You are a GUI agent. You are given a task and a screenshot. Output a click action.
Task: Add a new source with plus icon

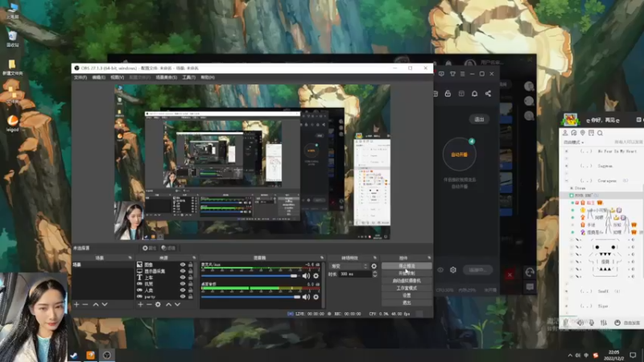coord(140,305)
